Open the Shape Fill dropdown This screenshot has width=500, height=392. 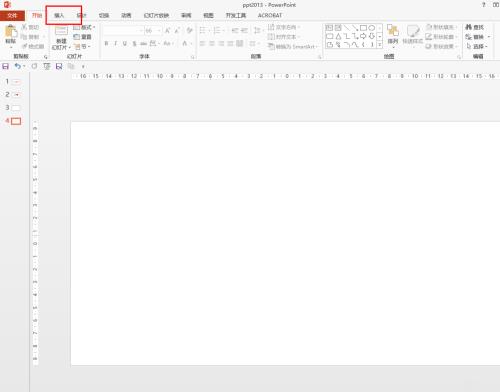coord(441,27)
